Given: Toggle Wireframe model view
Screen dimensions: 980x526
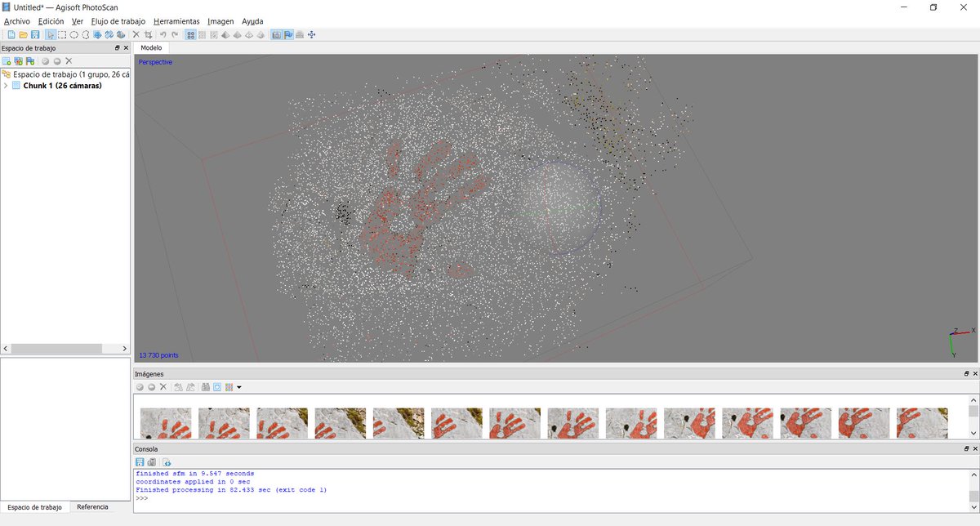Looking at the screenshot, I should point(249,35).
